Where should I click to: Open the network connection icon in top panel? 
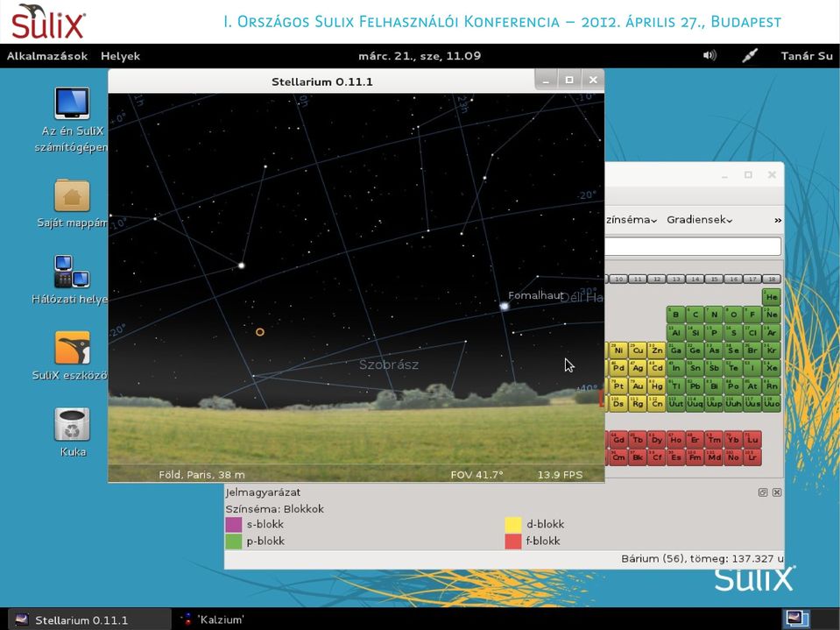(750, 56)
